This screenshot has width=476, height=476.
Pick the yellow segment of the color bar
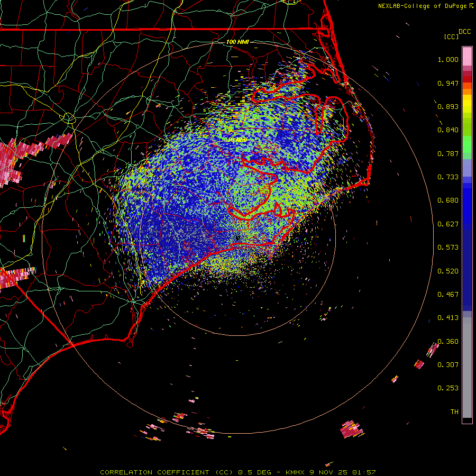pos(467,104)
